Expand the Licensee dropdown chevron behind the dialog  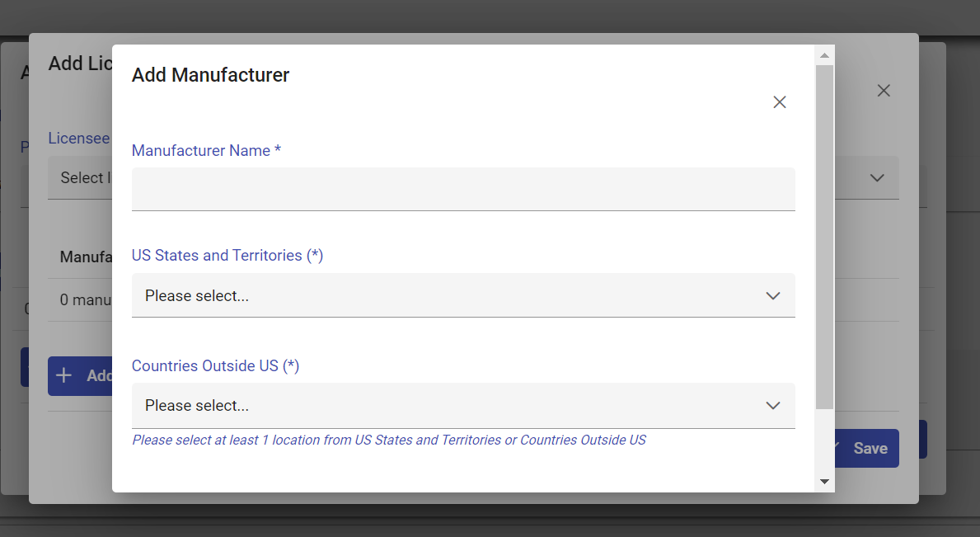877,178
